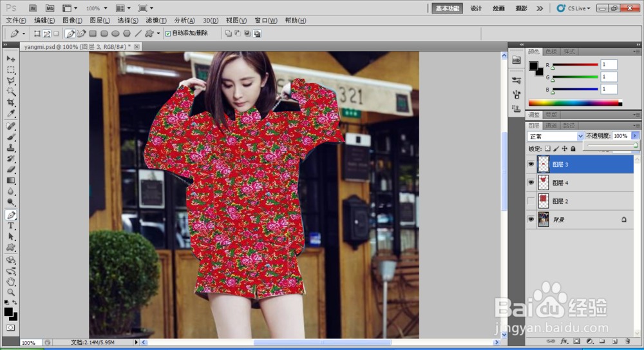Switch to the 路径 (Paths) tab

[569, 126]
